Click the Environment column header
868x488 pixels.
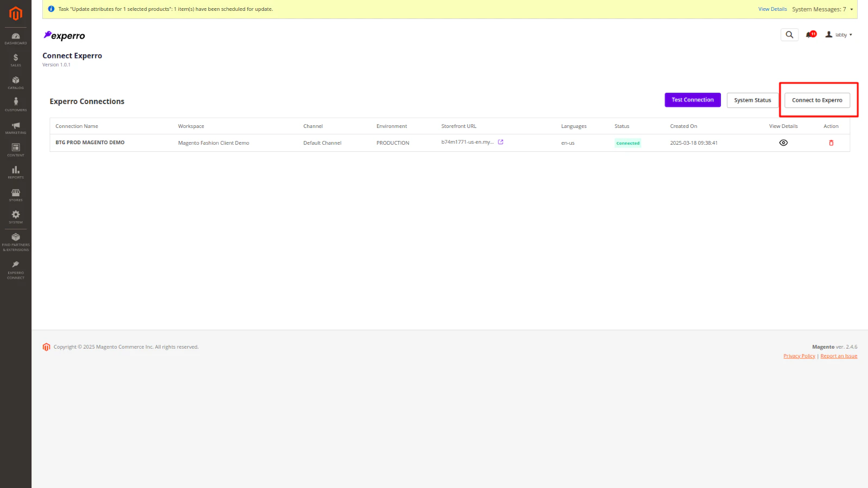(x=392, y=126)
